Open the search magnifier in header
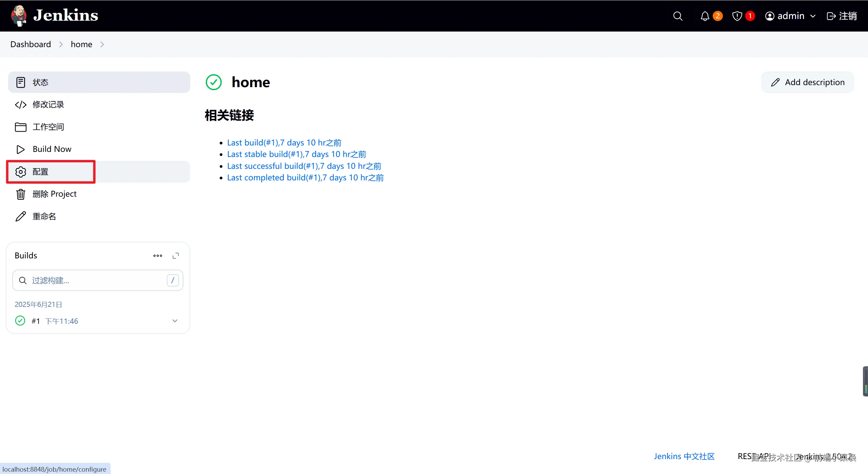The height and width of the screenshot is (474, 868). pos(677,16)
